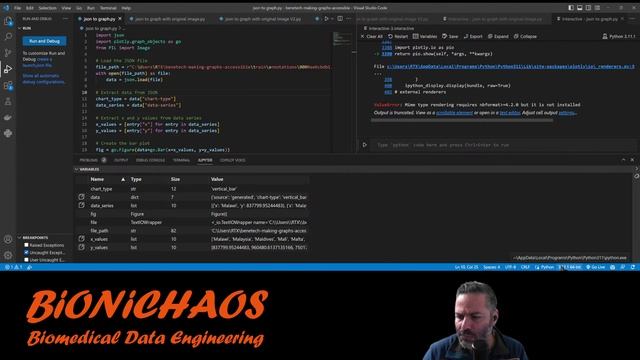Open the Edit menu
Screen dimensions: 640x360
pyautogui.click(x=30, y=8)
